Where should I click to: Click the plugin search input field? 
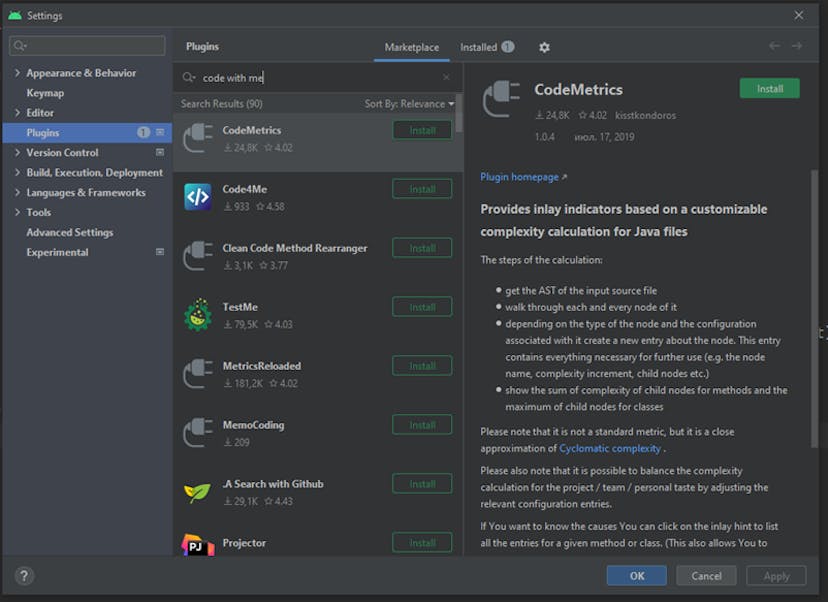pos(320,77)
